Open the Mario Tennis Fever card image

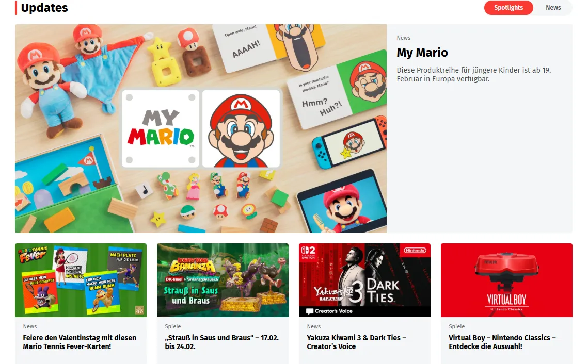[x=81, y=280]
